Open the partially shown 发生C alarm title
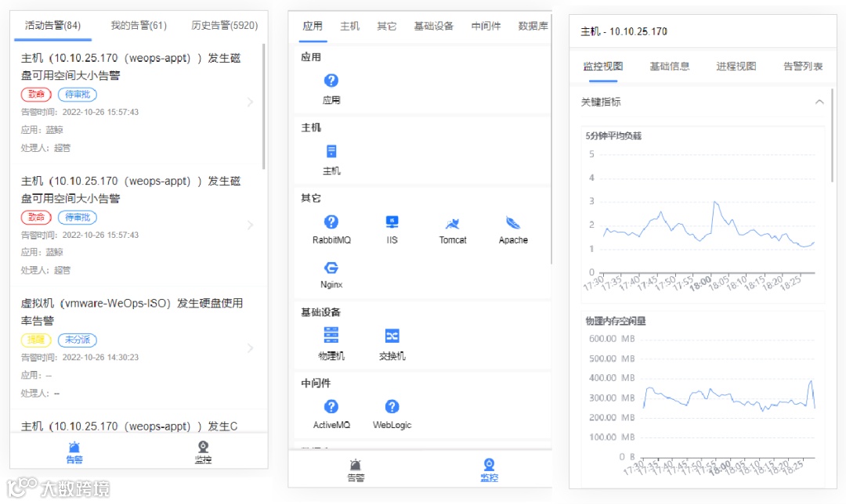 point(129,427)
